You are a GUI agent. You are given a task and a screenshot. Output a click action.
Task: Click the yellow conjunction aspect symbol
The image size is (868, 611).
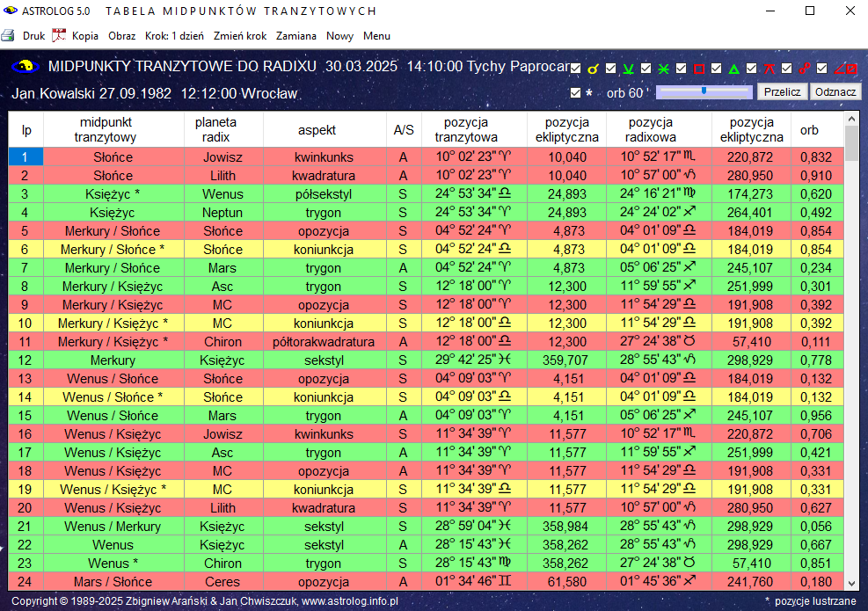pyautogui.click(x=594, y=69)
